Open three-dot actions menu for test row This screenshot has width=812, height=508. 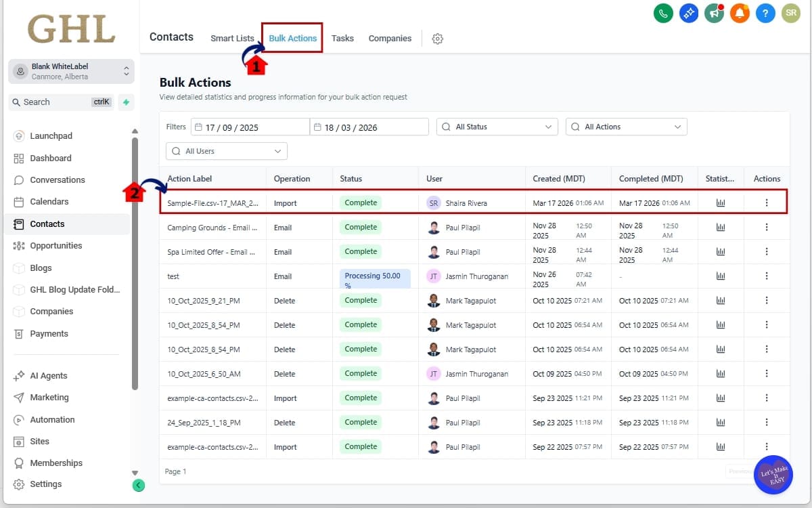[767, 276]
